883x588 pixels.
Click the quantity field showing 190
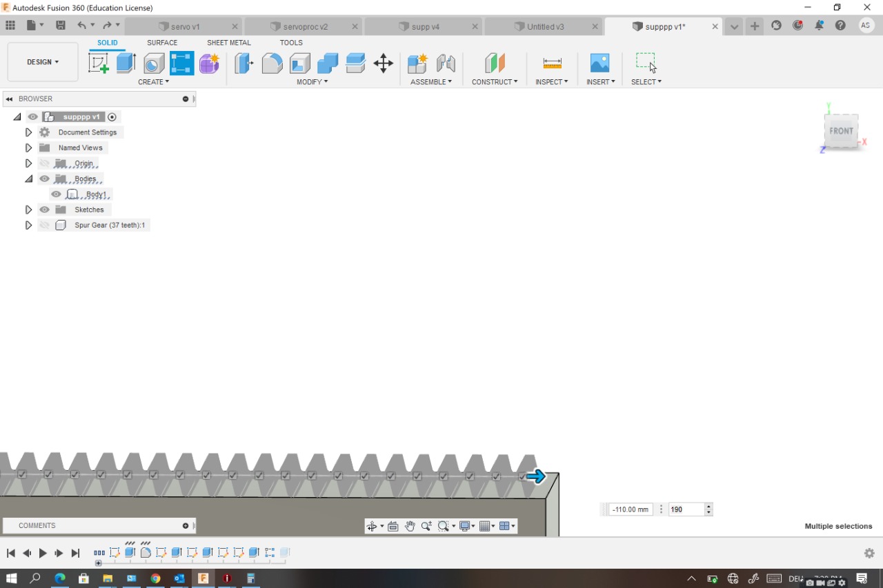pyautogui.click(x=686, y=509)
